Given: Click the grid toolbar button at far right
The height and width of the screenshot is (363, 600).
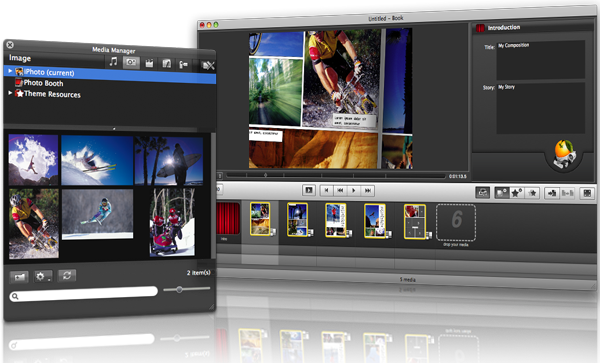Looking at the screenshot, I should [587, 193].
